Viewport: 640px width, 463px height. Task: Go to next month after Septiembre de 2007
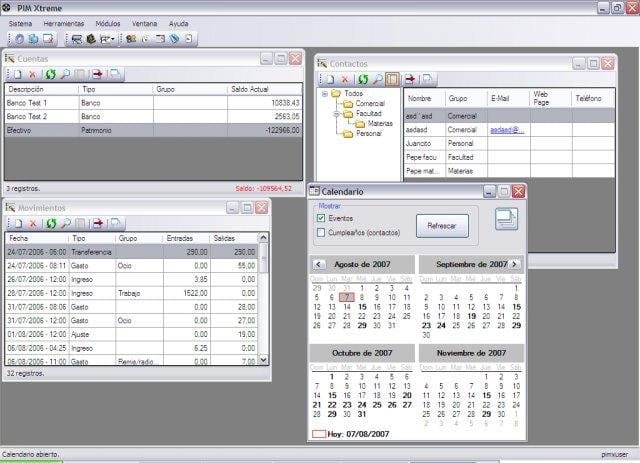(x=514, y=264)
